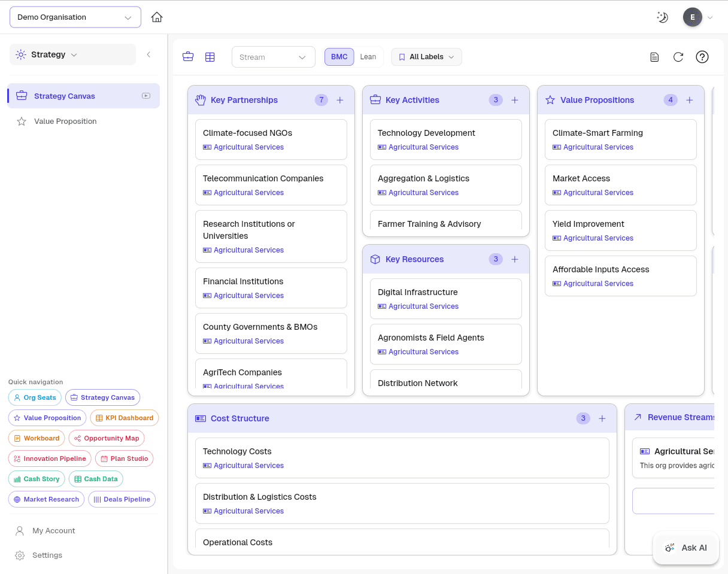Open the Technology Development card
Screen dimensions: 728x574
[x=446, y=139]
